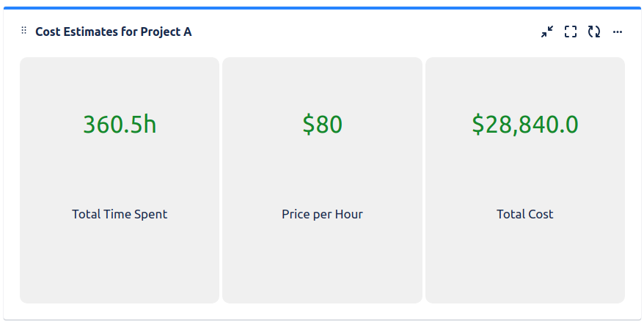Select the $80 hourly price value
This screenshot has height=324, width=644.
(x=323, y=124)
